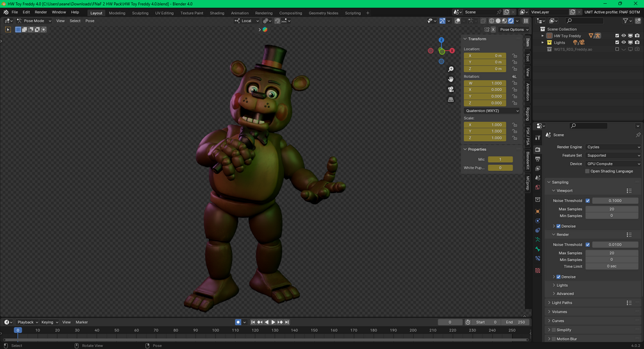Open the Object properties tab icon

pyautogui.click(x=538, y=211)
